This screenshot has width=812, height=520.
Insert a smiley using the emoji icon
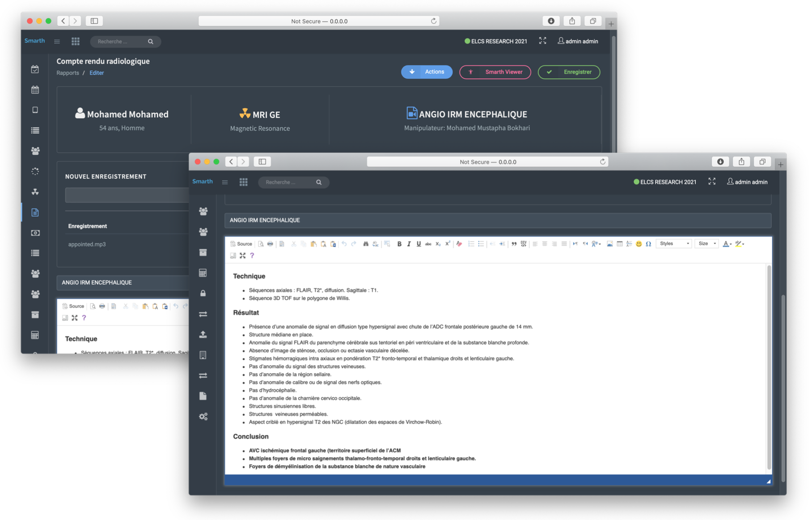click(x=639, y=244)
